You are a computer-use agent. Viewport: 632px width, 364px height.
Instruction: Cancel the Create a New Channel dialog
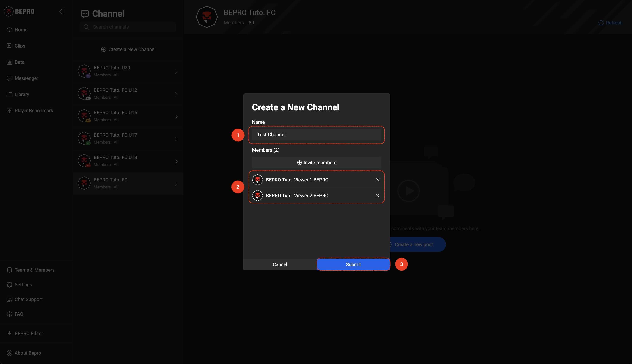280,264
